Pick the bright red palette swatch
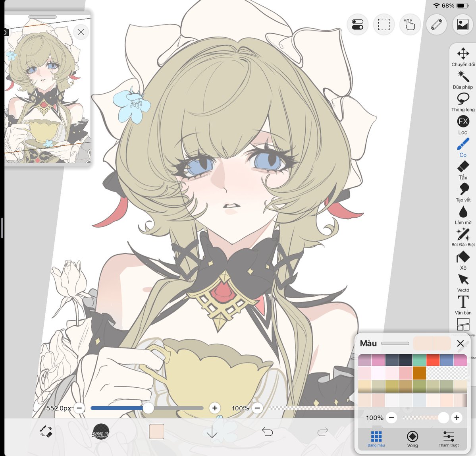Image resolution: width=476 pixels, height=456 pixels. 433,360
